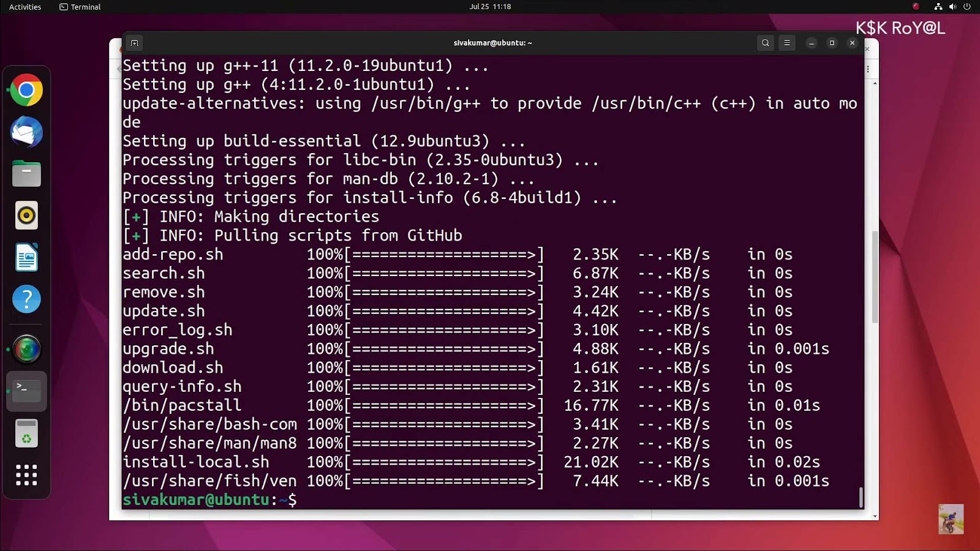The image size is (980, 551).
Task: Click 'Setting up build-essential' line
Action: [324, 141]
